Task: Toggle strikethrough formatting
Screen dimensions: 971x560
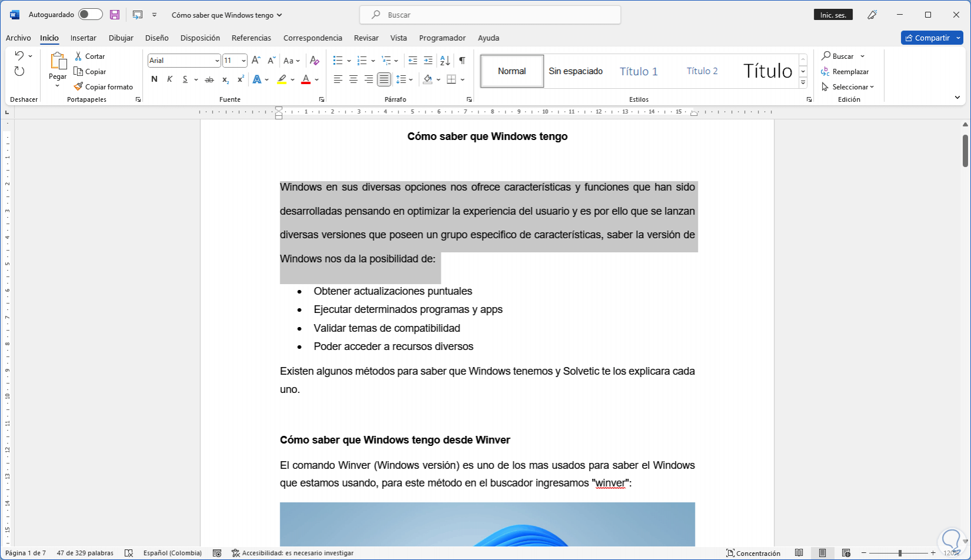Action: click(209, 79)
